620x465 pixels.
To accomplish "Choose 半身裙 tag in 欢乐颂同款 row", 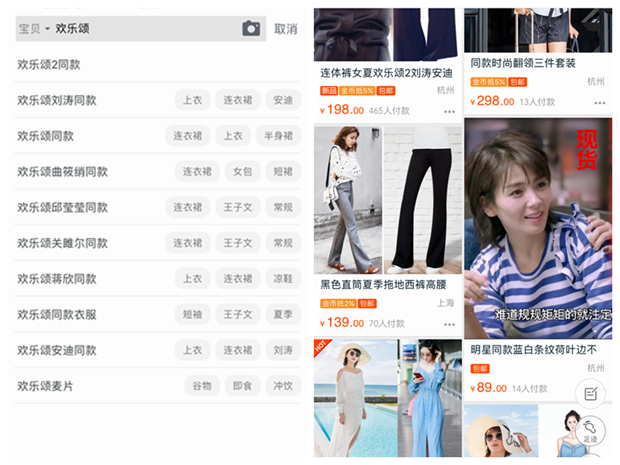I will 276,136.
